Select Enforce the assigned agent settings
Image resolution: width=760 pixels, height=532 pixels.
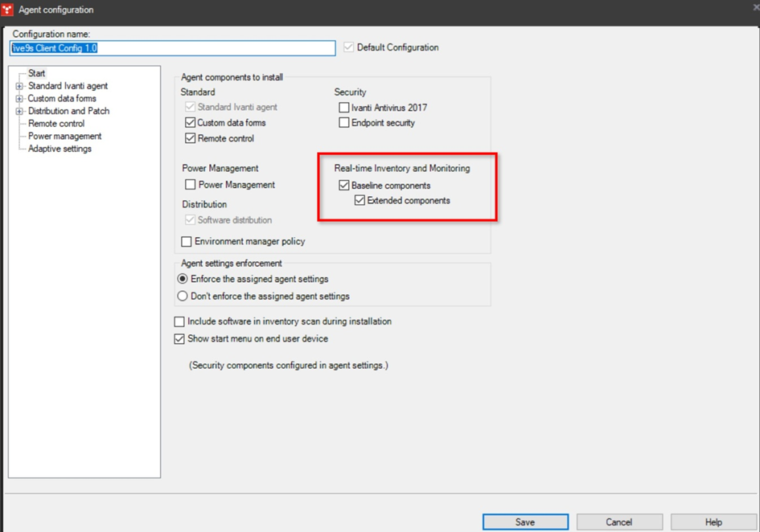click(183, 279)
